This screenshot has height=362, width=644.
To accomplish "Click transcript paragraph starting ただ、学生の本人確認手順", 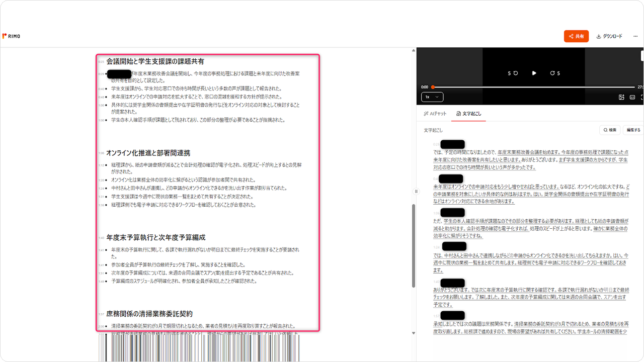I will coord(530,228).
